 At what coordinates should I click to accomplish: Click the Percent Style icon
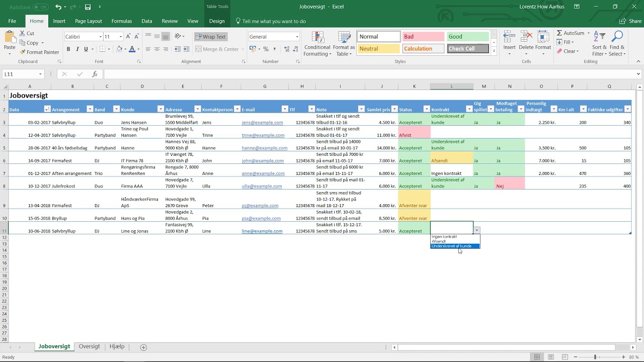tap(266, 49)
